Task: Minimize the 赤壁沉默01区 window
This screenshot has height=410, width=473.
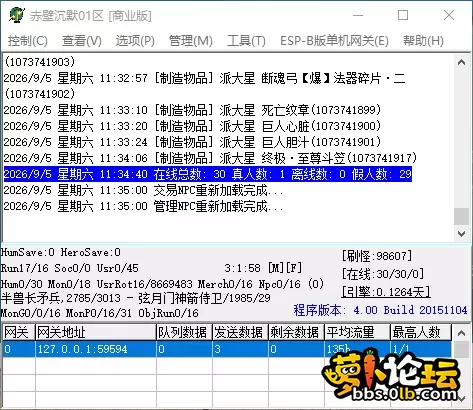Action: coord(358,15)
